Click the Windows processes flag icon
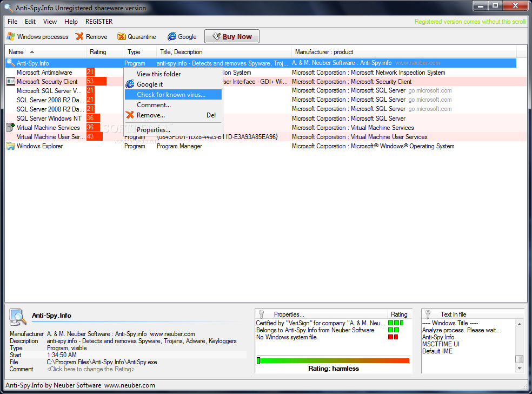This screenshot has height=394, width=532. (11, 36)
